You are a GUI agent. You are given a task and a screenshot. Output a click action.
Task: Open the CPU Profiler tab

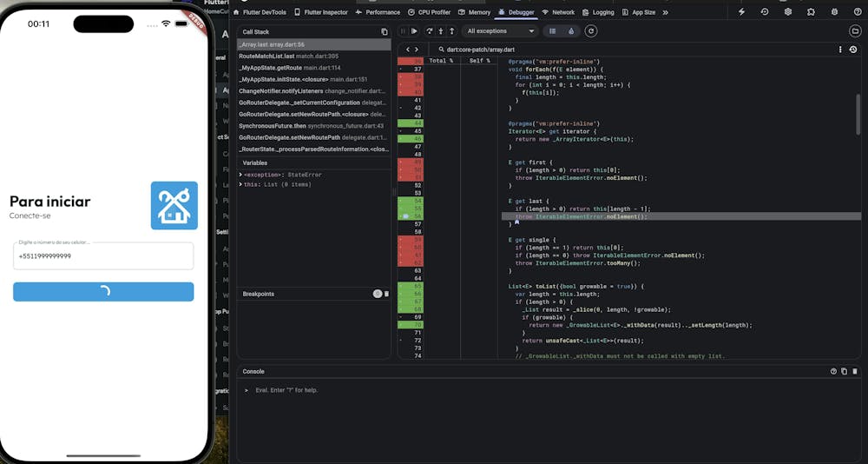click(431, 12)
